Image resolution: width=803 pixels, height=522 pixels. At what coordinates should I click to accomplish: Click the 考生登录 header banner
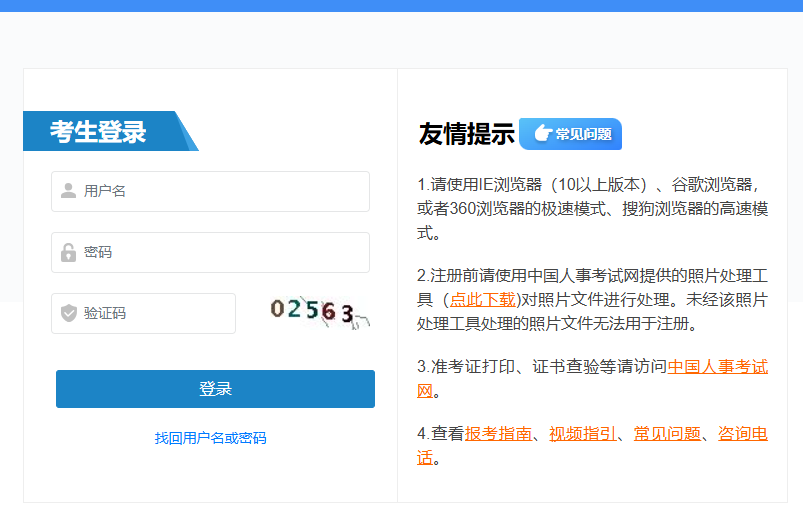pos(111,131)
